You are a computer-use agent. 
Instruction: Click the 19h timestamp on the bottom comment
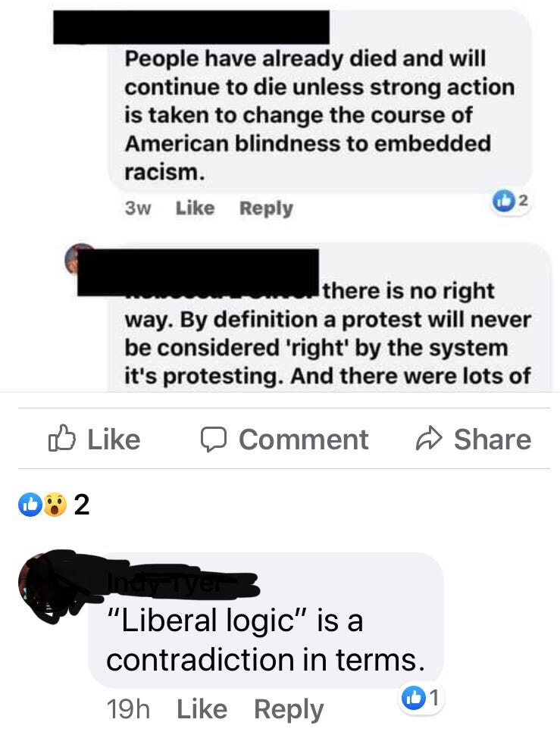(x=128, y=708)
